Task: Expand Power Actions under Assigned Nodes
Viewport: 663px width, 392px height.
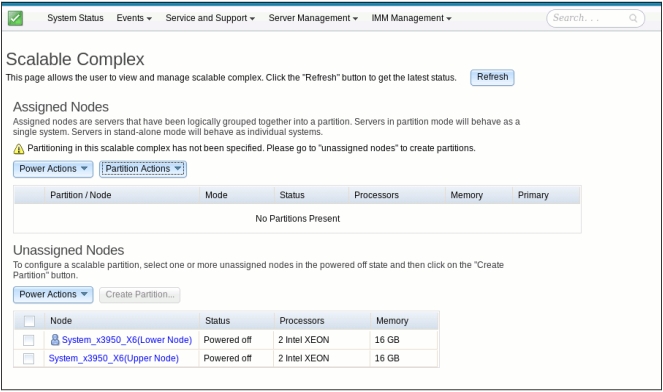Action: [53, 169]
